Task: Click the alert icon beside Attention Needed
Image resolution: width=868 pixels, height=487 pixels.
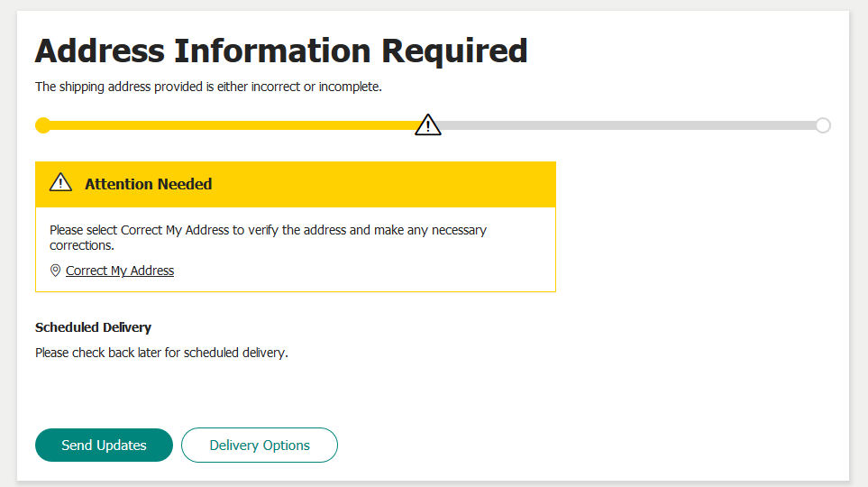Action: point(60,183)
